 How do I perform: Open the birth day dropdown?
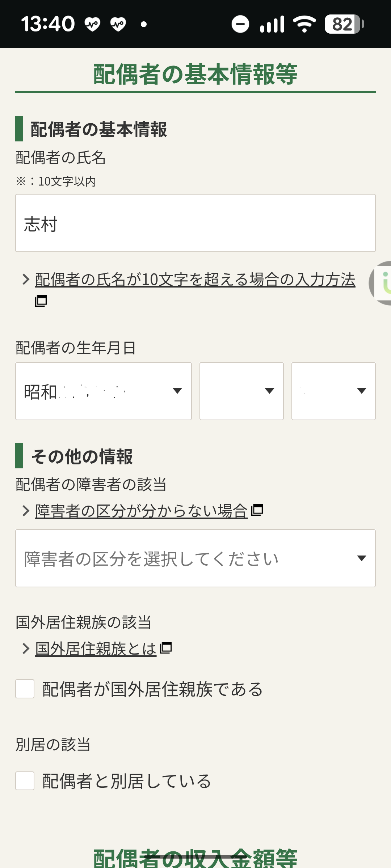[333, 391]
